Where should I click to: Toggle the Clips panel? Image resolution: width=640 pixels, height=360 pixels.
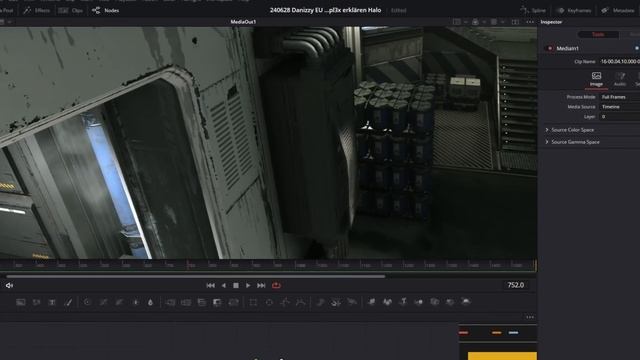71,10
